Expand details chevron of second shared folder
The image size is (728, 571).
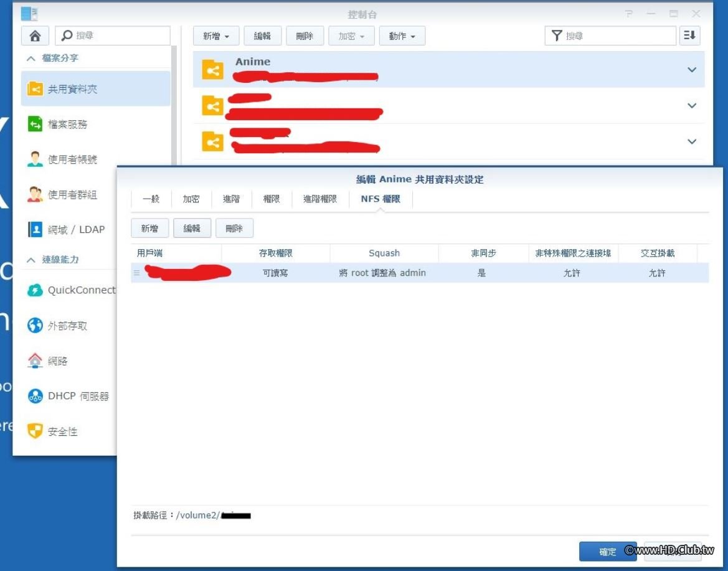692,105
